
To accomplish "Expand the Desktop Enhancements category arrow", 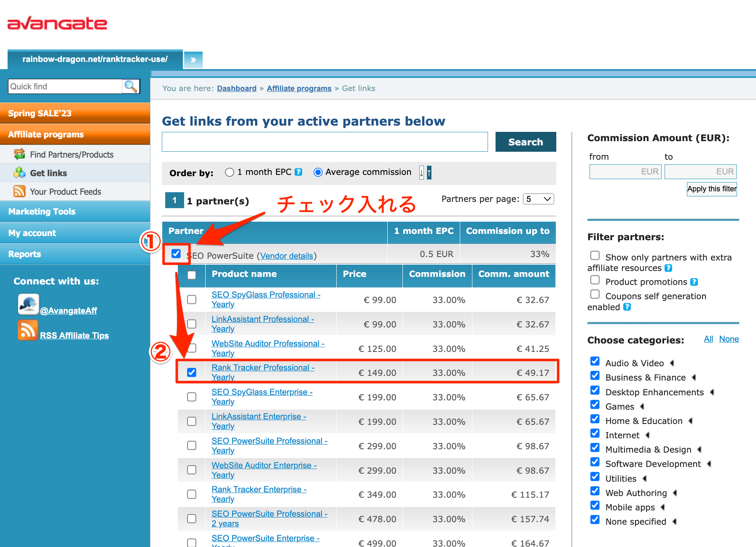I will click(712, 392).
